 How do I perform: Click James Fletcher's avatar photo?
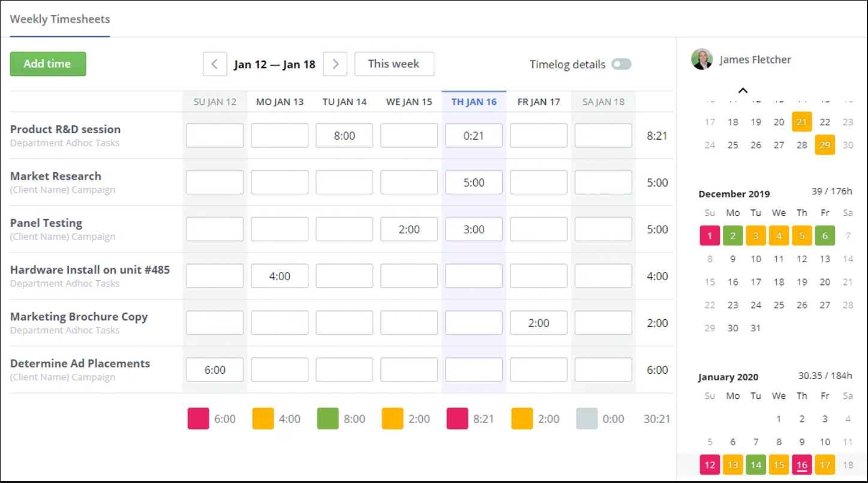702,59
